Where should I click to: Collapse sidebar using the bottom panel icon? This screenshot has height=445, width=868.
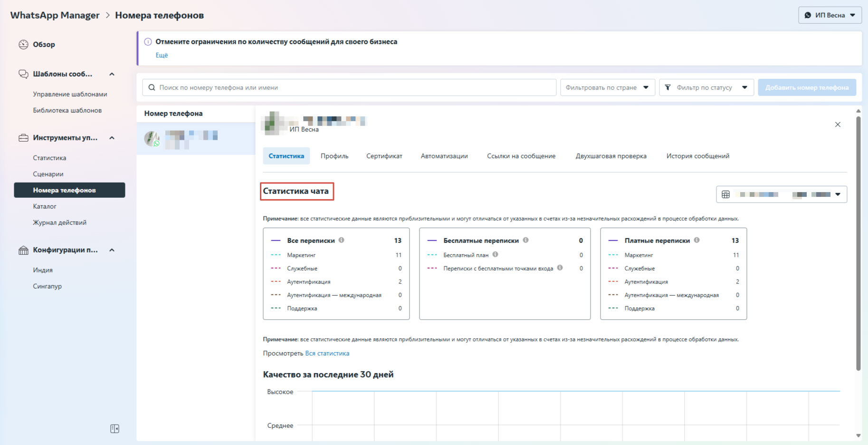tap(114, 429)
